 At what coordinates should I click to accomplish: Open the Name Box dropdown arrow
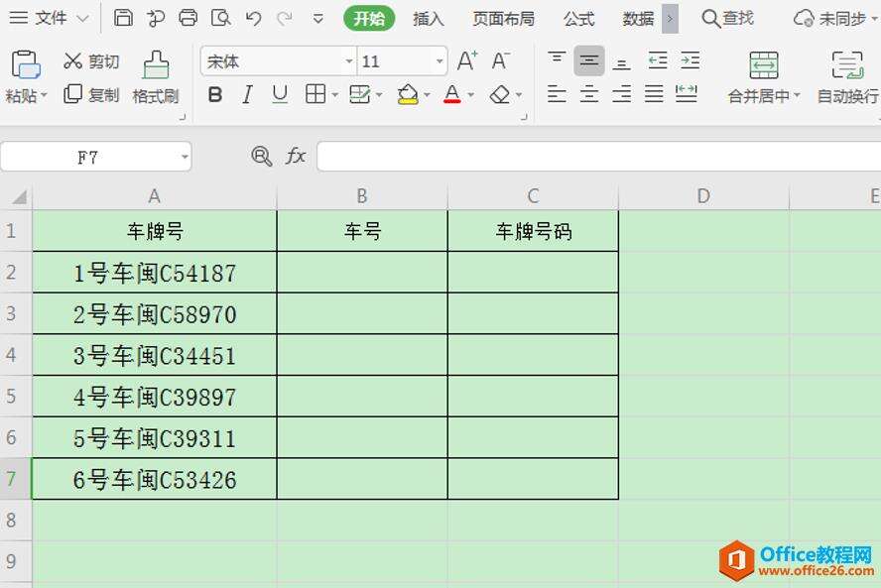coord(185,157)
